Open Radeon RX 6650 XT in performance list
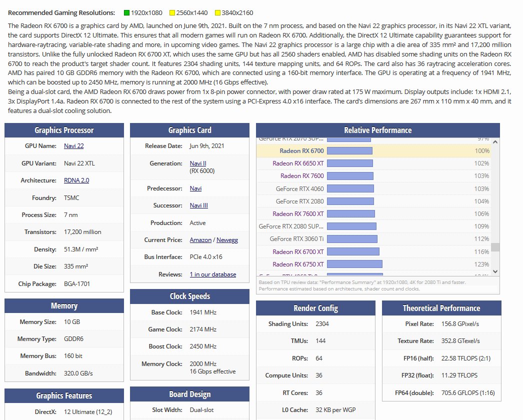This screenshot has width=523, height=420. pyautogui.click(x=298, y=163)
